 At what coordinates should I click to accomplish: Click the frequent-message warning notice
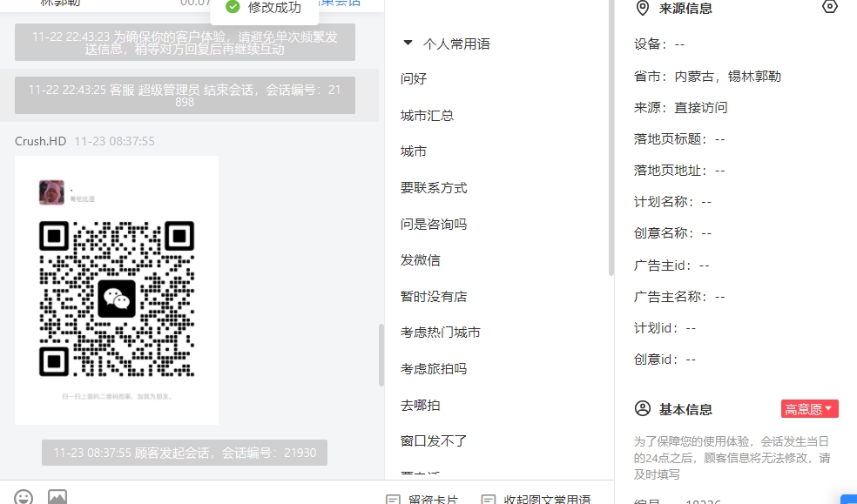(x=185, y=43)
